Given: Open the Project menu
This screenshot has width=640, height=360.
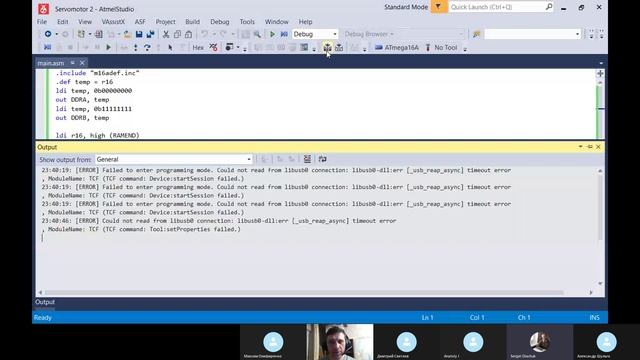Looking at the screenshot, I should (x=165, y=22).
